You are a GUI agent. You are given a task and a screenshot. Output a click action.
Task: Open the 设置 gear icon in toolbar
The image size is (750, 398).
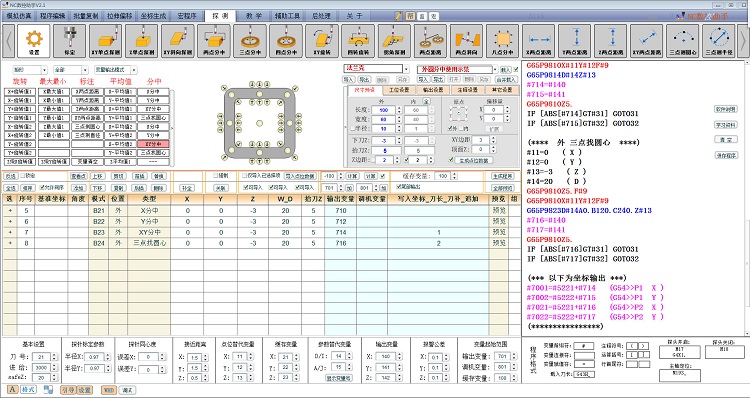[34, 41]
